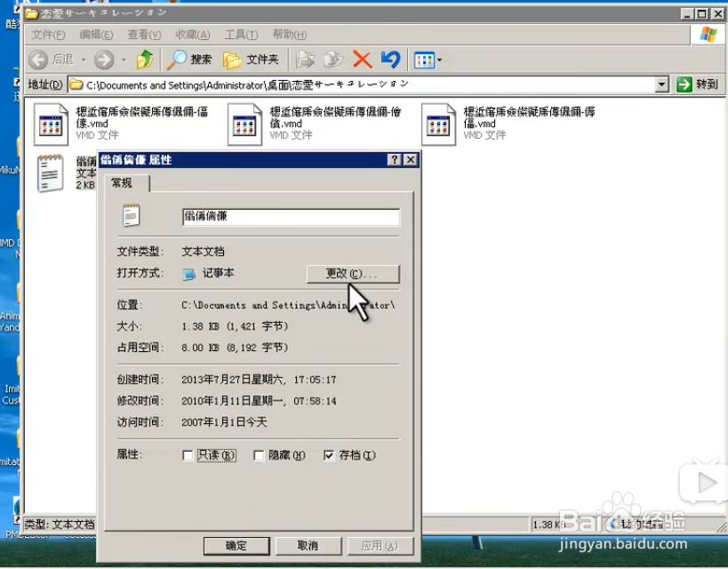728x569 pixels.
Task: Click the Up one level folder icon
Action: [143, 60]
